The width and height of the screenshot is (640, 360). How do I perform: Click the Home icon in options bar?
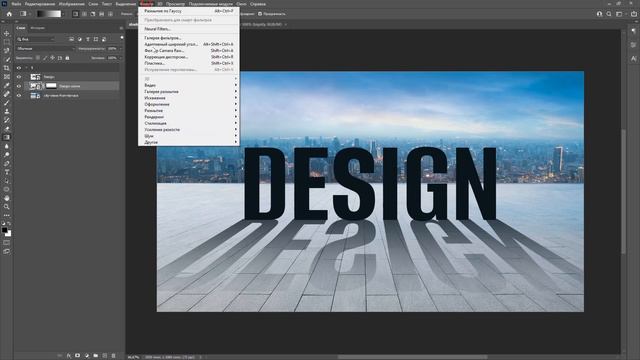click(x=9, y=13)
